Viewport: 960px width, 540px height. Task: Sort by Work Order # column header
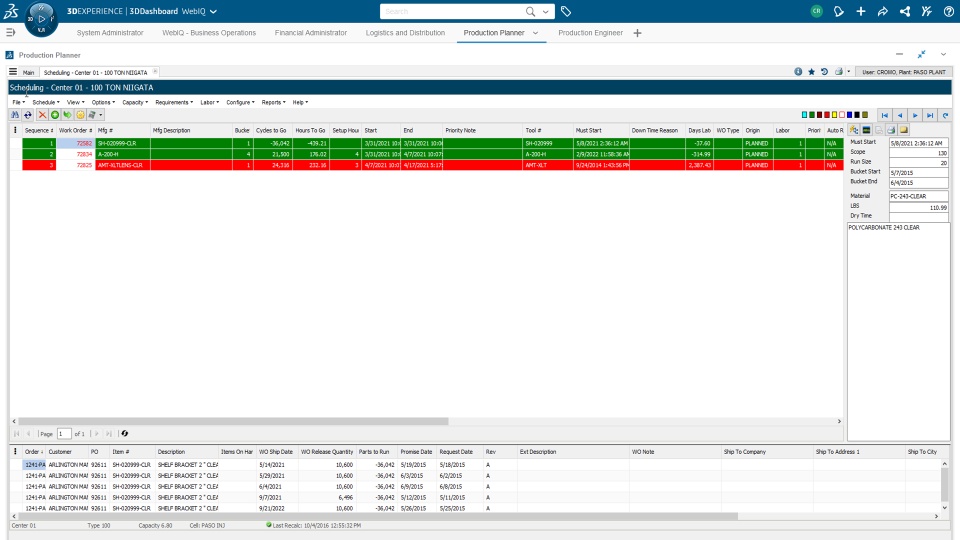coord(75,130)
